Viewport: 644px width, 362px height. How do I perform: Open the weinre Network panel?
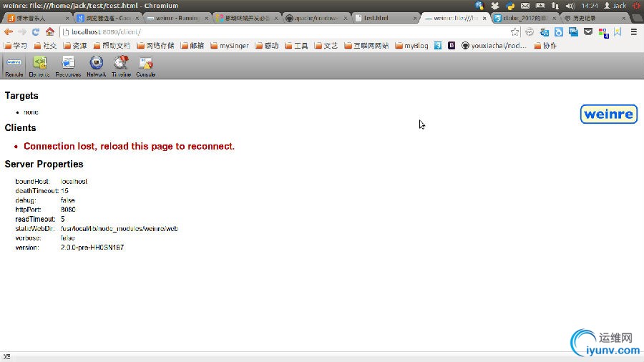click(97, 67)
